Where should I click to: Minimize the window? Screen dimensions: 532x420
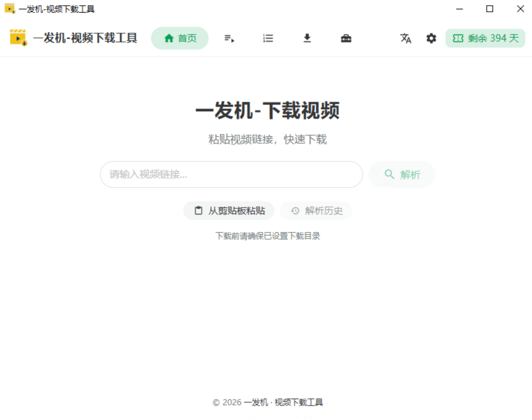click(x=460, y=9)
